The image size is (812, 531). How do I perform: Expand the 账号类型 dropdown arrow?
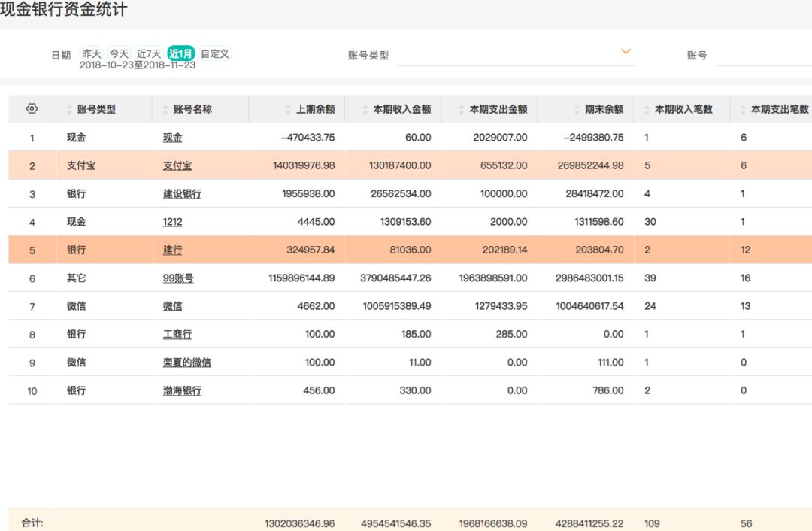[626, 51]
